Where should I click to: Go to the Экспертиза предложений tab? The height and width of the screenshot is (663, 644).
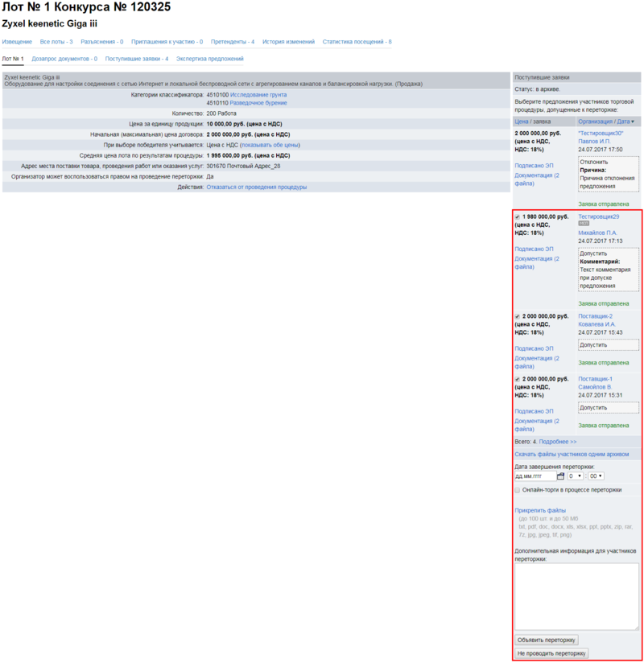[209, 59]
